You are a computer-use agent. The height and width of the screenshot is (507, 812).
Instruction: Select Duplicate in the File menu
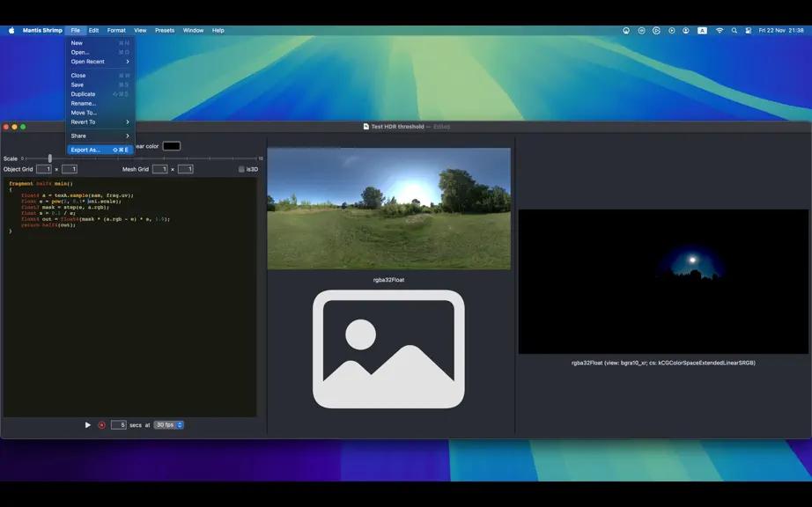(100, 94)
